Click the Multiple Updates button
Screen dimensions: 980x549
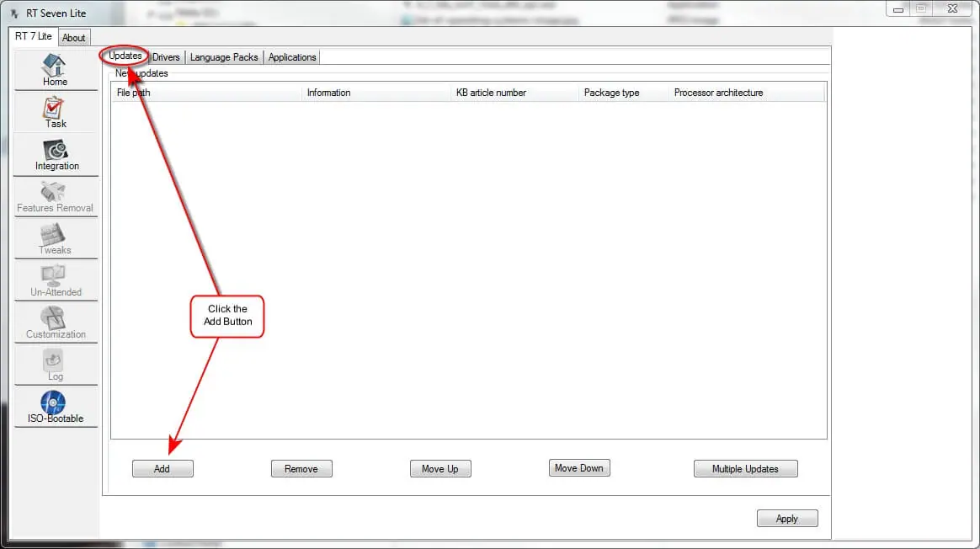click(745, 468)
